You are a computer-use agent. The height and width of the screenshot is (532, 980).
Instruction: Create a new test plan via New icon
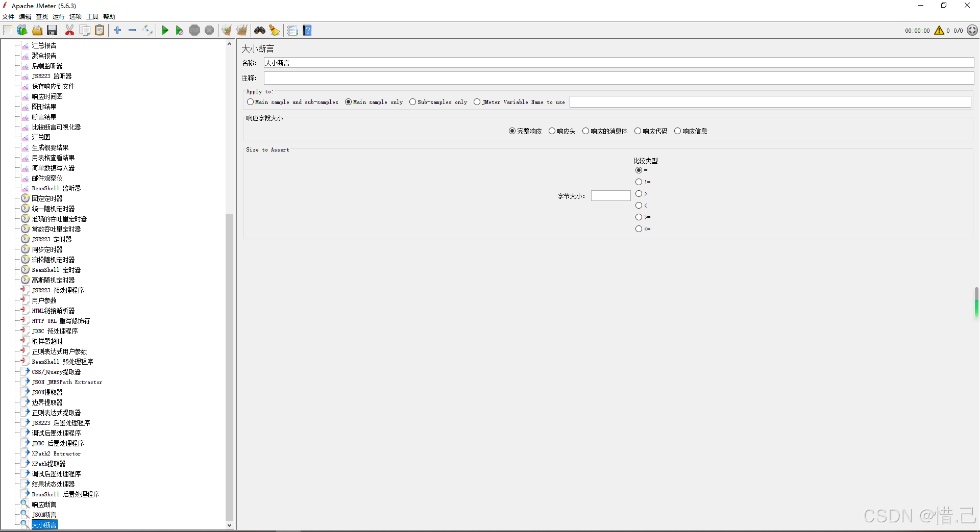[x=8, y=31]
